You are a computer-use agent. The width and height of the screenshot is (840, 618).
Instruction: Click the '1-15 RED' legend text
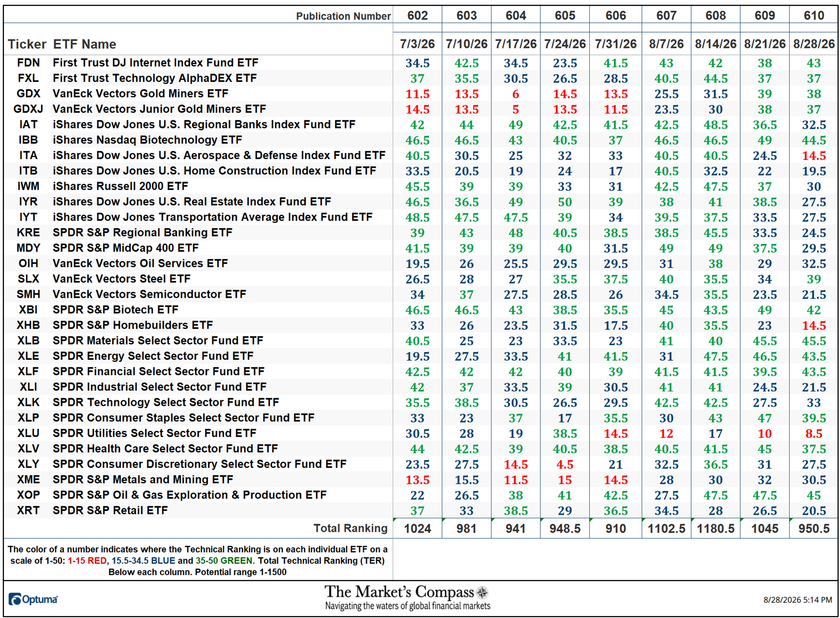coord(87,561)
